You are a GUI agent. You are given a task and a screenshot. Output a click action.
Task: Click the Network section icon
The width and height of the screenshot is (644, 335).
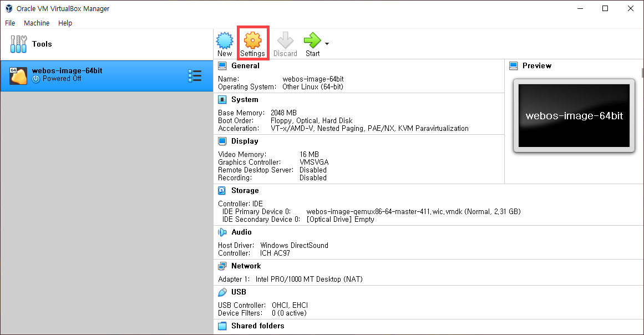[x=222, y=266]
